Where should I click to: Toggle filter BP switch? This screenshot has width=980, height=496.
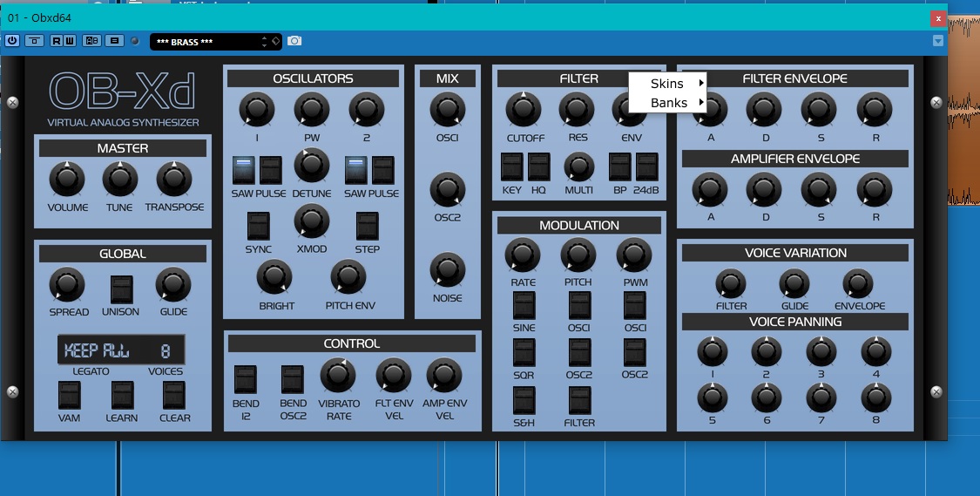pyautogui.click(x=620, y=167)
